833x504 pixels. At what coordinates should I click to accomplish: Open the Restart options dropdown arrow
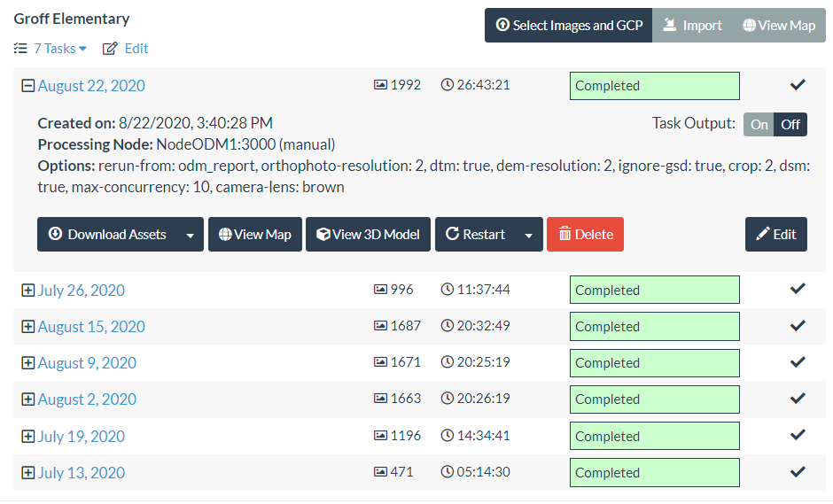pos(528,235)
